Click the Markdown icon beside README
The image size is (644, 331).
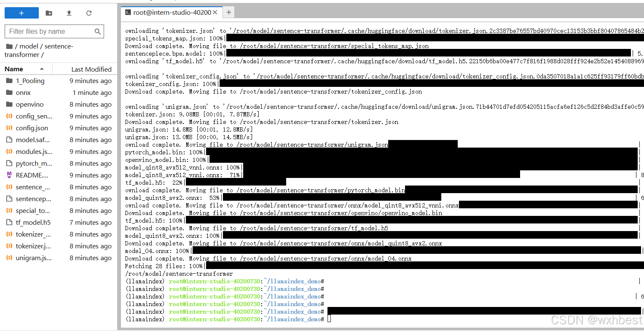click(x=9, y=175)
